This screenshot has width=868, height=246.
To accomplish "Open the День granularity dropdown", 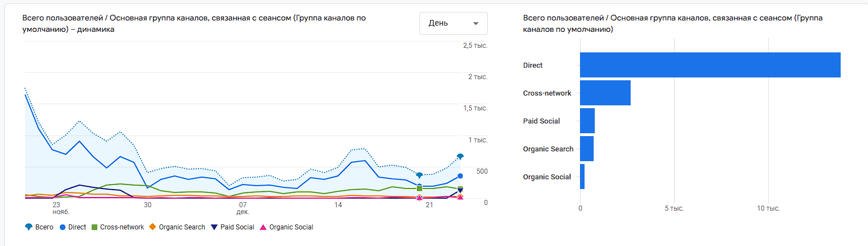I will click(x=453, y=23).
